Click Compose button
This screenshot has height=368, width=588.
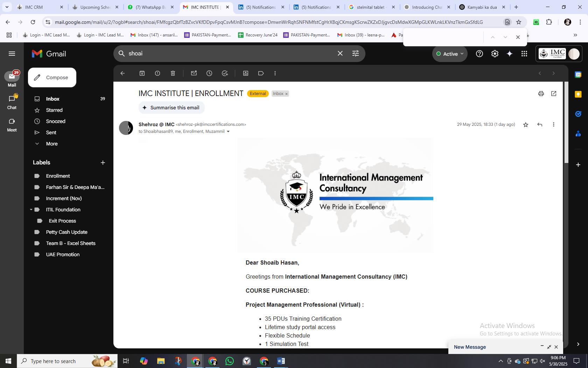pos(52,77)
